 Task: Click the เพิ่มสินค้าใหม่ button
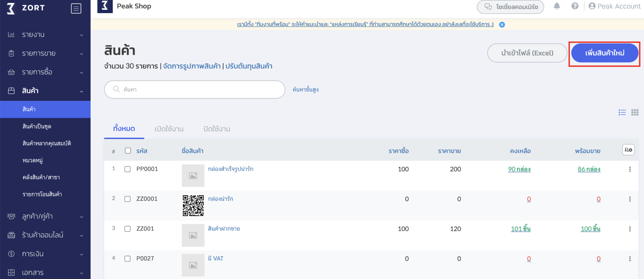pyautogui.click(x=605, y=53)
